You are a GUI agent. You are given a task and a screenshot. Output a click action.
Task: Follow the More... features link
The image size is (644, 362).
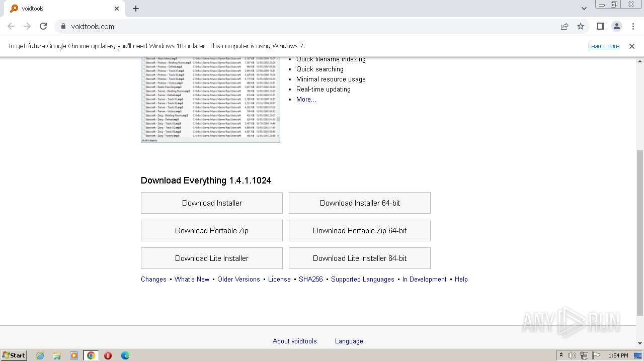[x=306, y=99]
